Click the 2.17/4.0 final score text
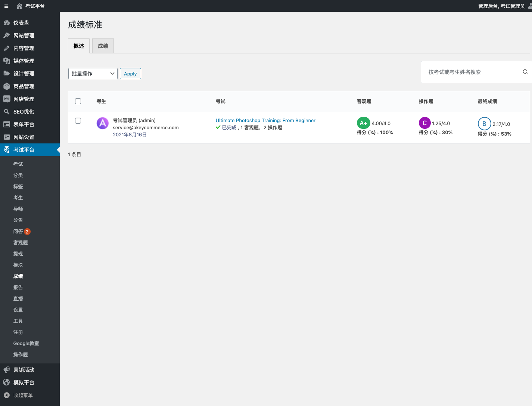This screenshot has height=406, width=532. (501, 124)
